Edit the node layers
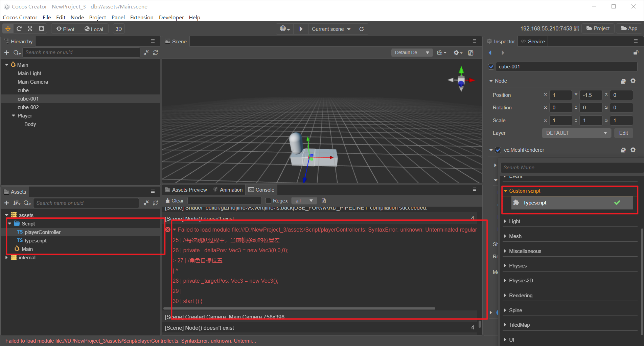This screenshot has width=644, height=346. (623, 133)
